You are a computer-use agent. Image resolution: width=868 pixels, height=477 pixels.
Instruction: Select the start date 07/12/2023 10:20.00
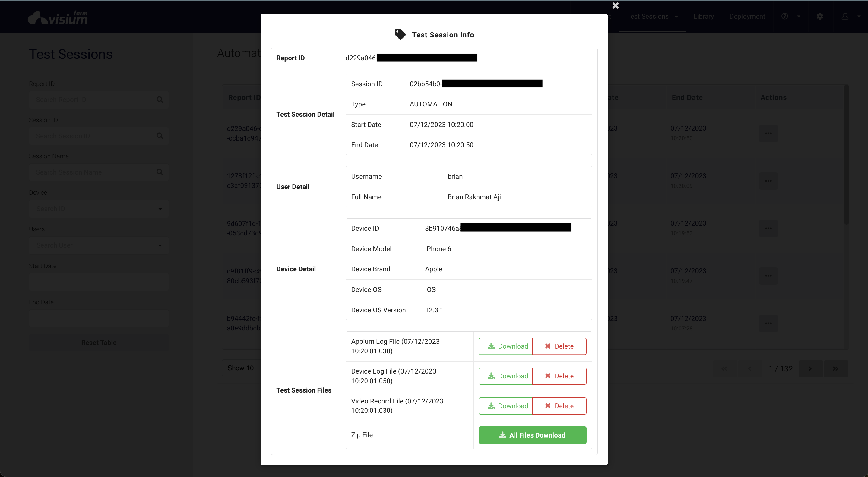click(442, 125)
